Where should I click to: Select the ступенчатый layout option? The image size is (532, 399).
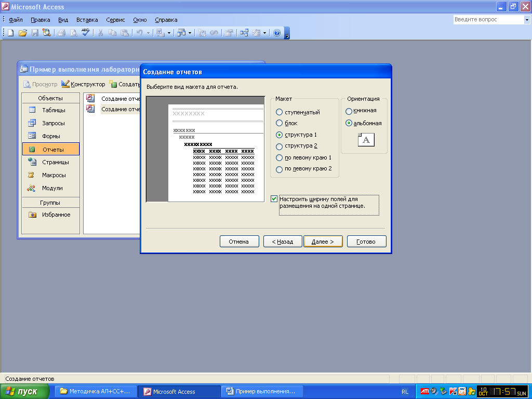click(x=280, y=112)
